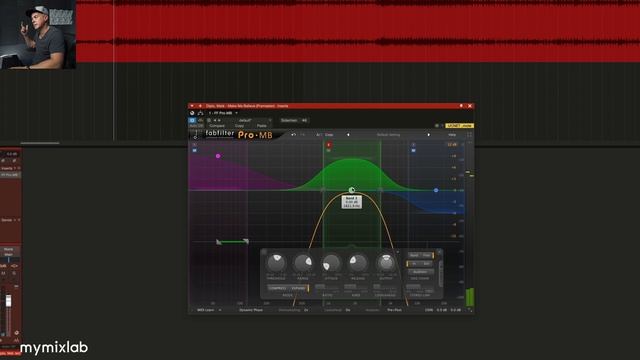Add a send with the Sends plus icon
Screen dimensions: 640x360
pos(15,220)
